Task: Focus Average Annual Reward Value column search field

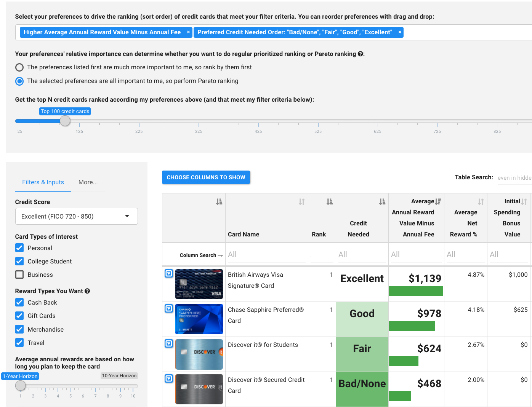Action: coord(416,255)
